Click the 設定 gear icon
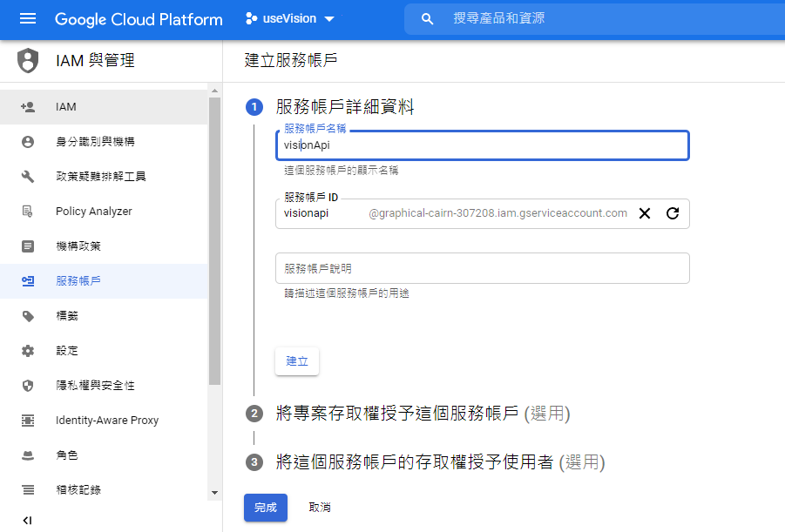 pos(28,351)
